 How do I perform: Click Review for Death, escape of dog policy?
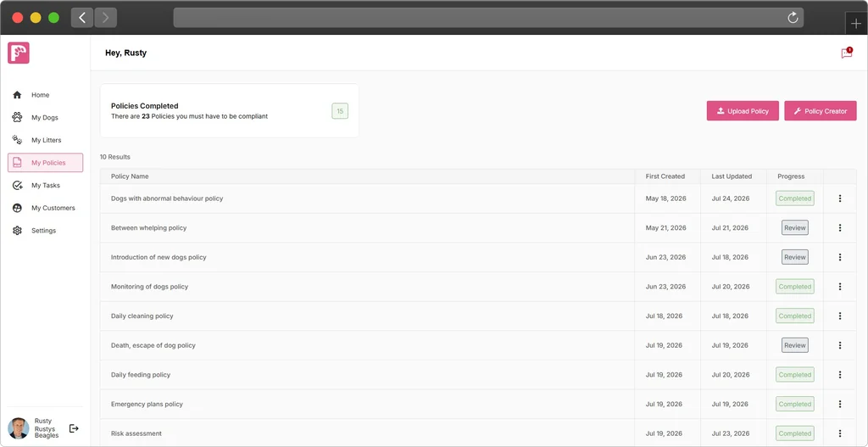pyautogui.click(x=795, y=345)
